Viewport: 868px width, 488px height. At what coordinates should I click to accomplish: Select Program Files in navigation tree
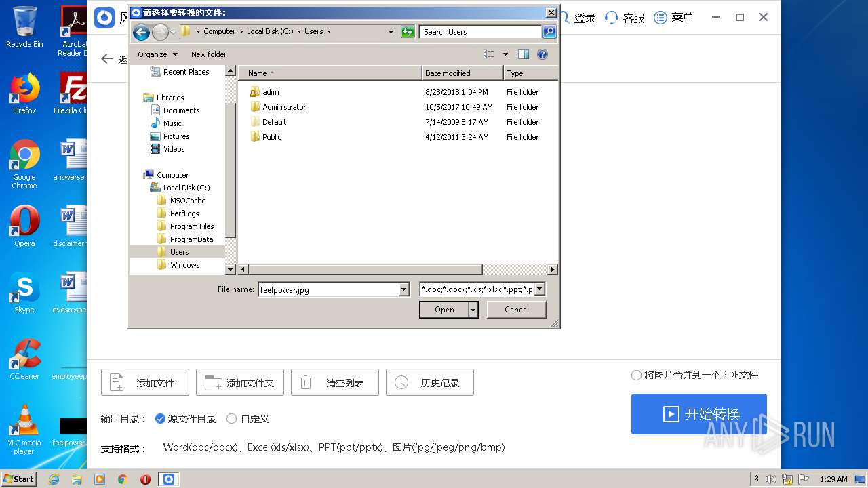click(192, 226)
